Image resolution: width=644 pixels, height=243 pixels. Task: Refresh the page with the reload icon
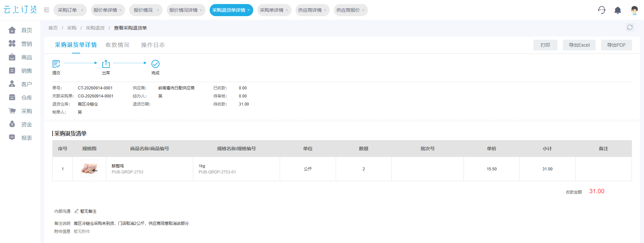[630, 28]
